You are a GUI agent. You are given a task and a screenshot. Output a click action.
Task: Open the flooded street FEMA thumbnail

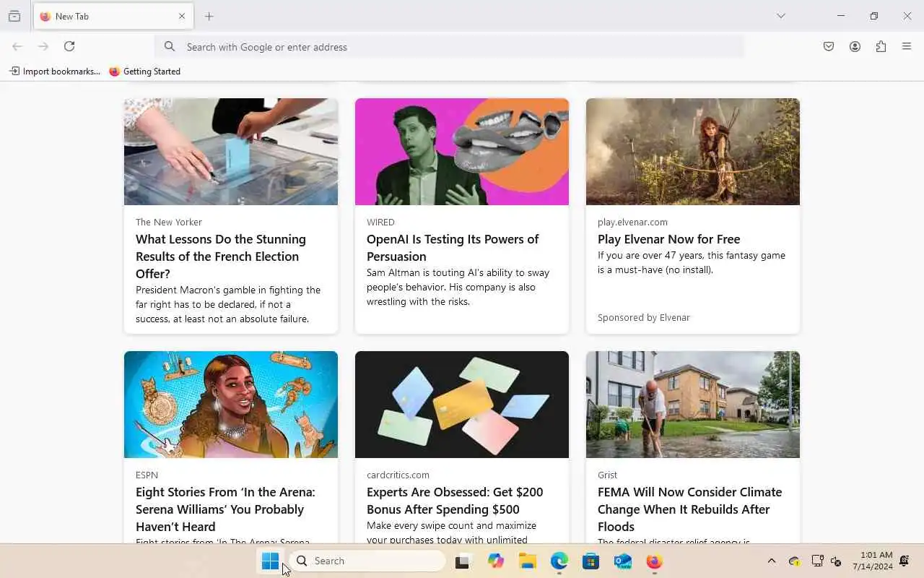(693, 405)
